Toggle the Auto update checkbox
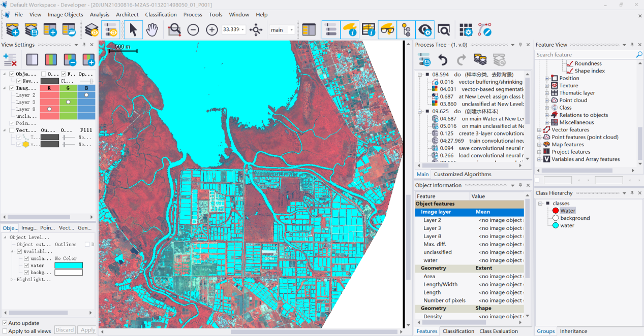 [x=5, y=323]
